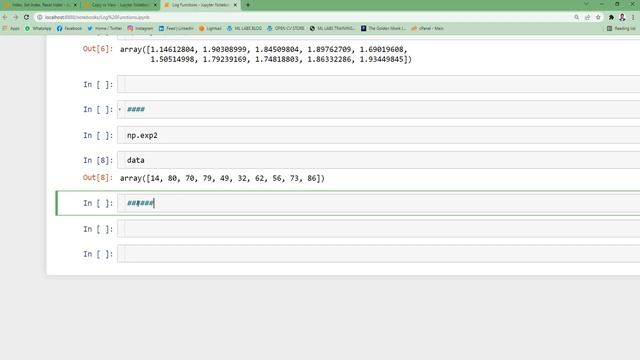Open the ML LABS BLOG bookmark
The width and height of the screenshot is (640, 360).
pyautogui.click(x=244, y=28)
